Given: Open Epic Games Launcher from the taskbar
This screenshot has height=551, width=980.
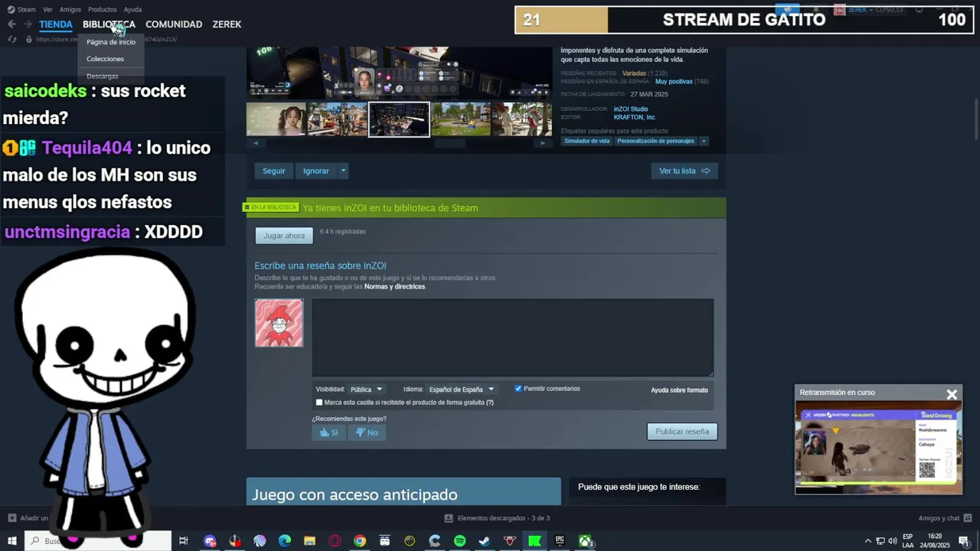Looking at the screenshot, I should tap(560, 541).
